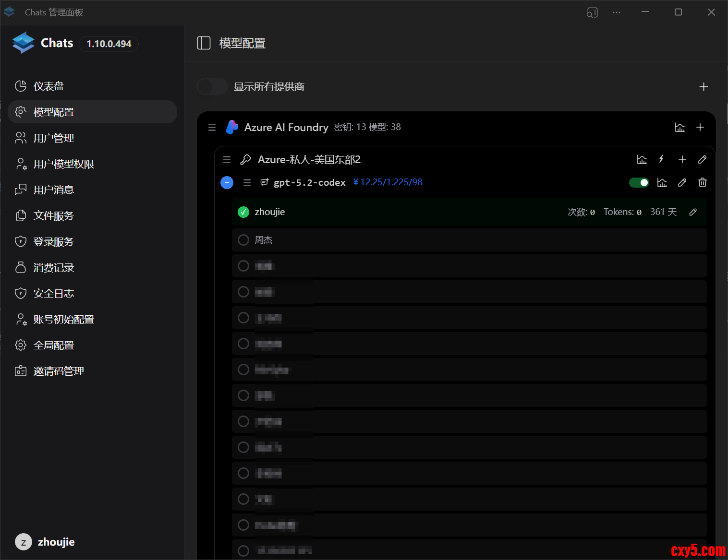Disable the gpt-5.2-codex model toggle
Viewport: 728px width, 560px height.
tap(639, 182)
